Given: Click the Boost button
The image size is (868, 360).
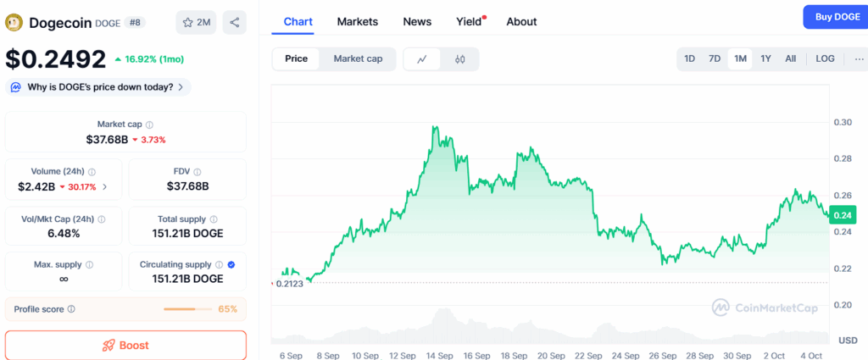Looking at the screenshot, I should point(125,345).
